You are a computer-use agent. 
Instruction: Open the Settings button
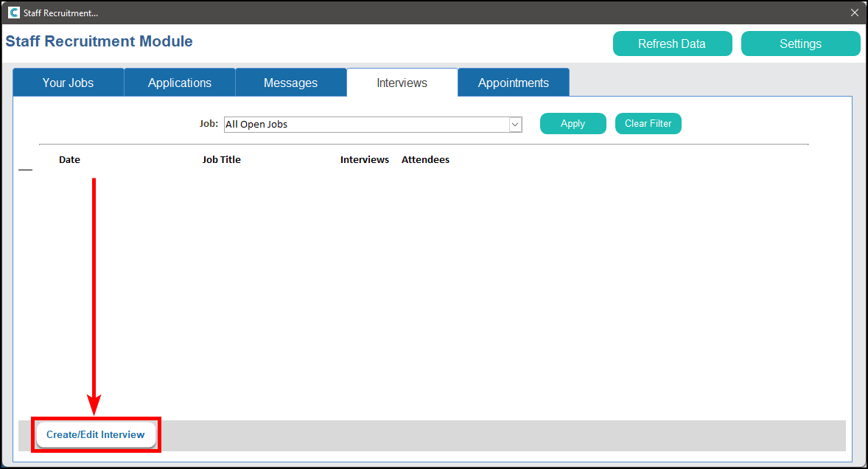tap(800, 44)
